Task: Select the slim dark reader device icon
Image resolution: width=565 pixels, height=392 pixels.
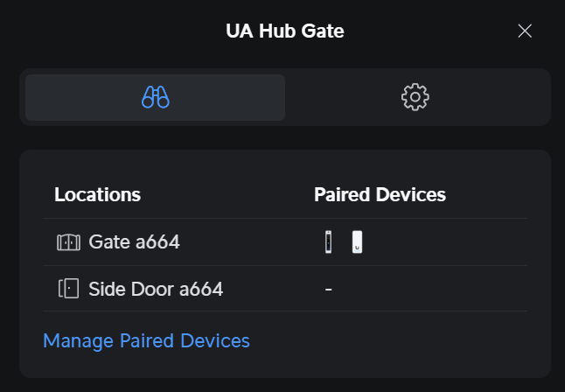Action: tap(329, 242)
